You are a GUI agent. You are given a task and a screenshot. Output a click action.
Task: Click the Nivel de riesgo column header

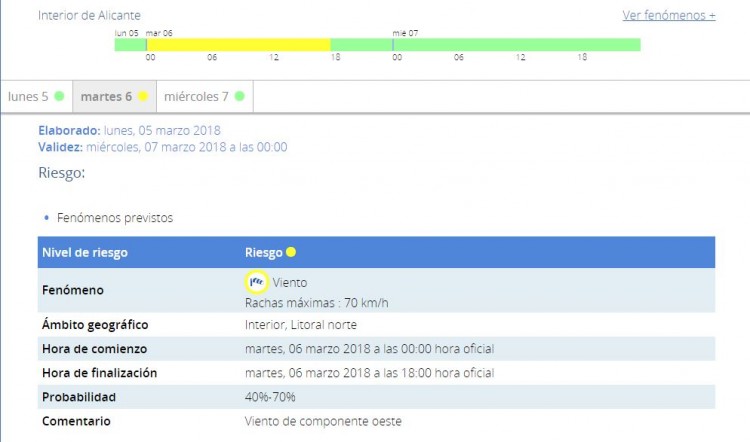point(85,253)
